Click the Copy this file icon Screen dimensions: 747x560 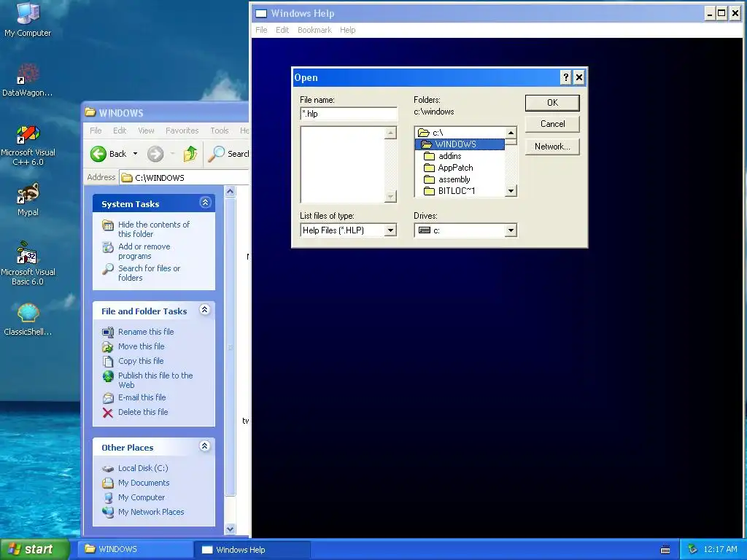pyautogui.click(x=108, y=361)
